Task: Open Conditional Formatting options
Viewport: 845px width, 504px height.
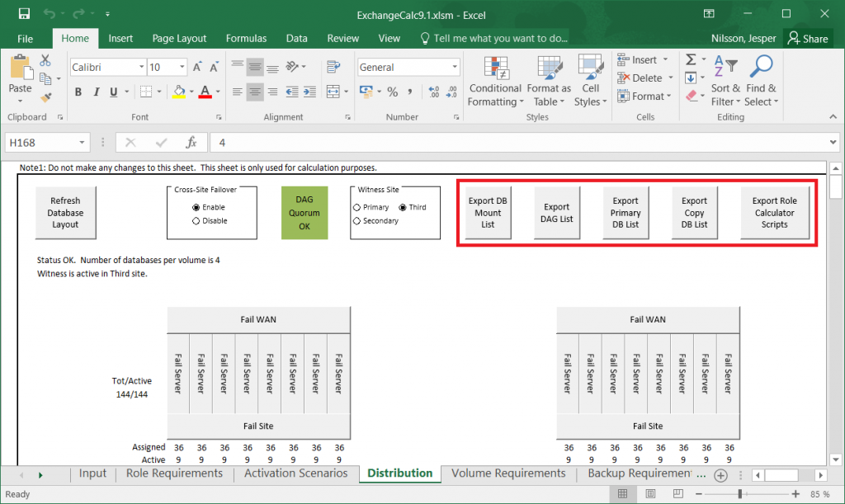Action: (495, 80)
